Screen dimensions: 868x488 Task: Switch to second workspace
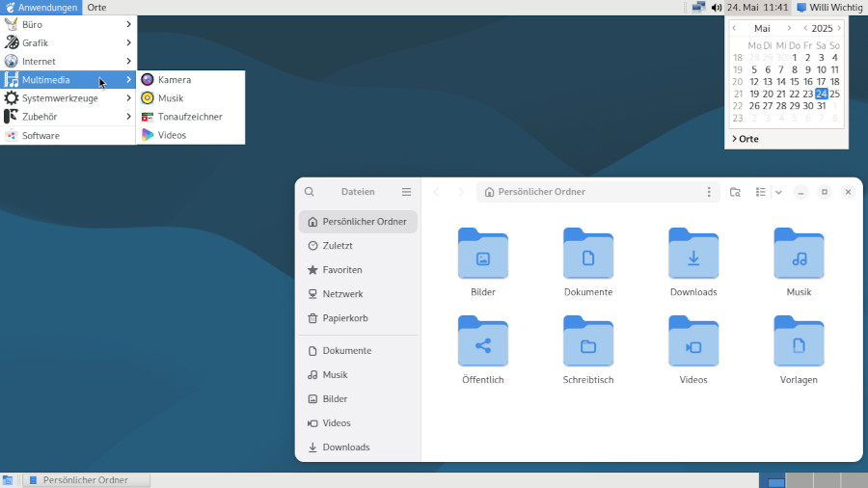click(x=800, y=480)
